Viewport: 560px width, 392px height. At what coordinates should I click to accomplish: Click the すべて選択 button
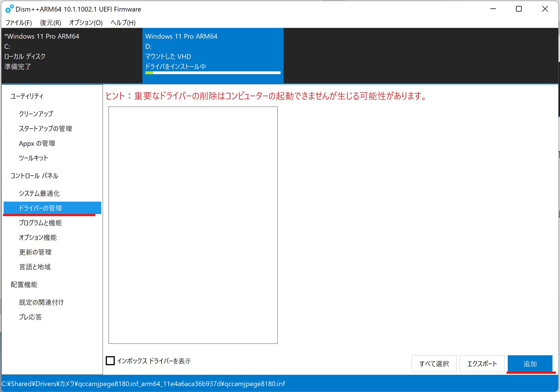(434, 364)
